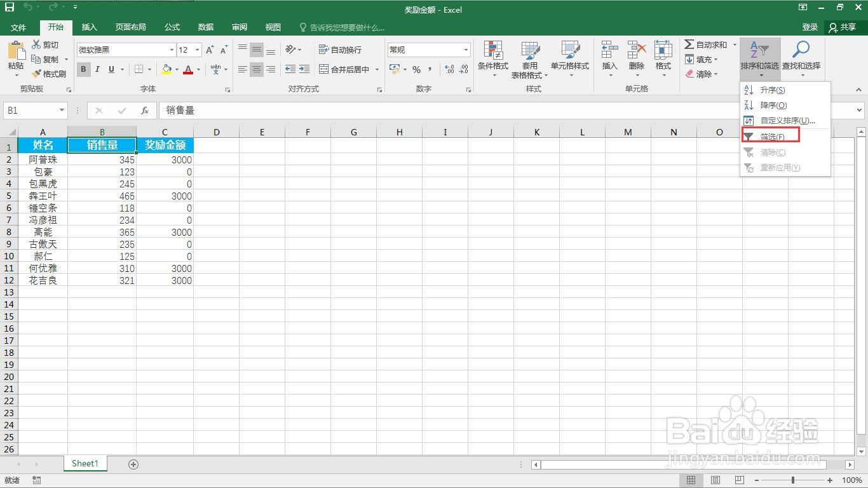The image size is (868, 488).
Task: Apply percent style
Action: pos(417,69)
